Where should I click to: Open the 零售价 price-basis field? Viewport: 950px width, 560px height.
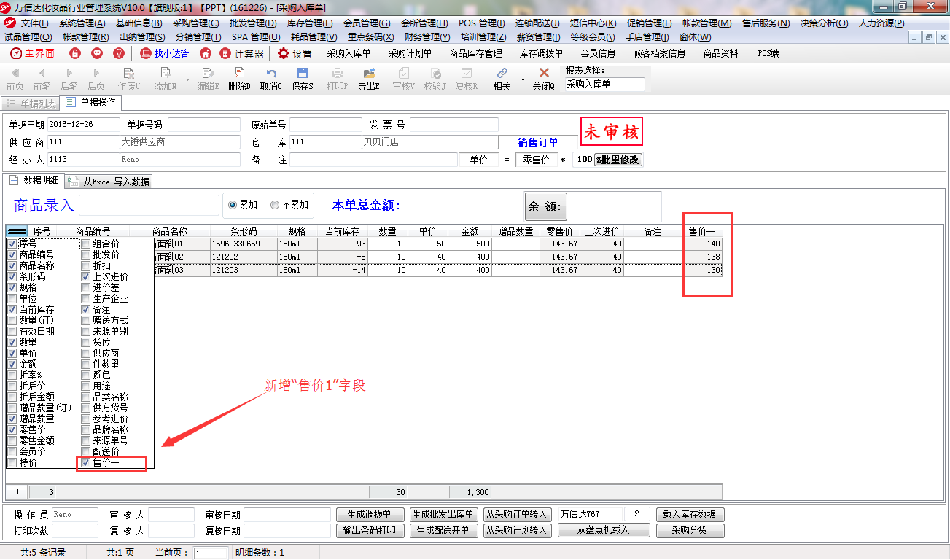click(536, 160)
